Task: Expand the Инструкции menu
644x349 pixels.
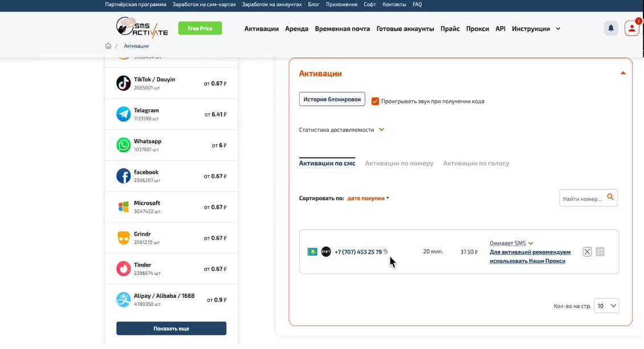Action: [536, 29]
